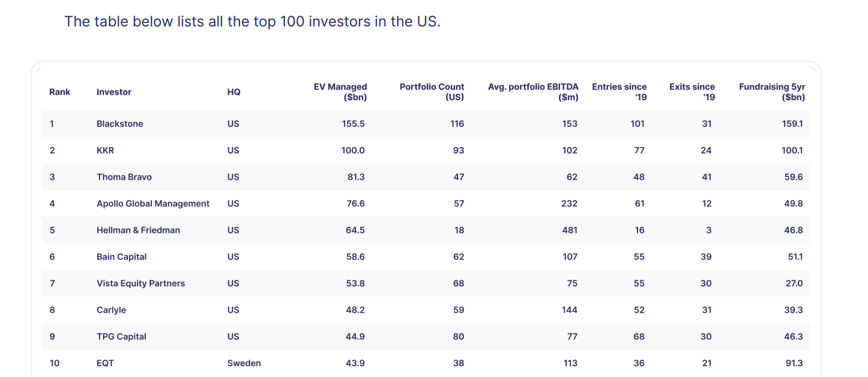Viewport: 868px width, 377px height.
Task: Click Fundraising 5yr ($bn) header
Action: (771, 92)
